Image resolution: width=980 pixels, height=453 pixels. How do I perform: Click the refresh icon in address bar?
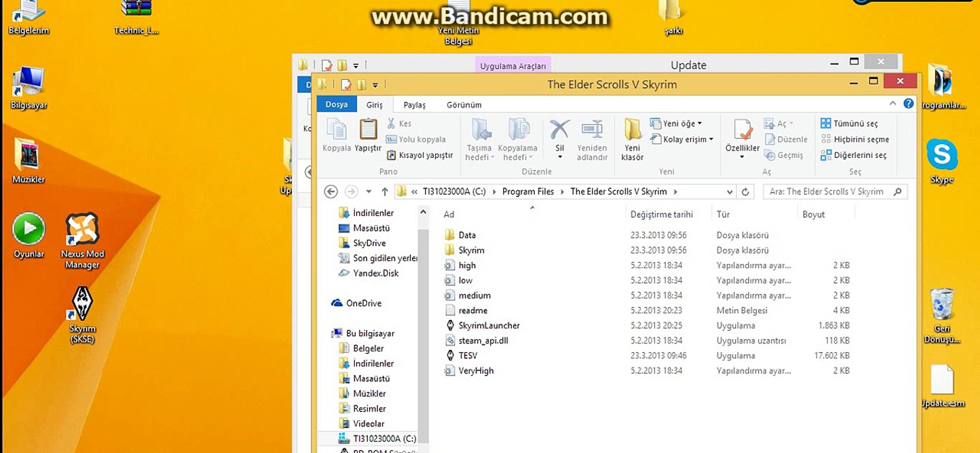click(x=745, y=192)
